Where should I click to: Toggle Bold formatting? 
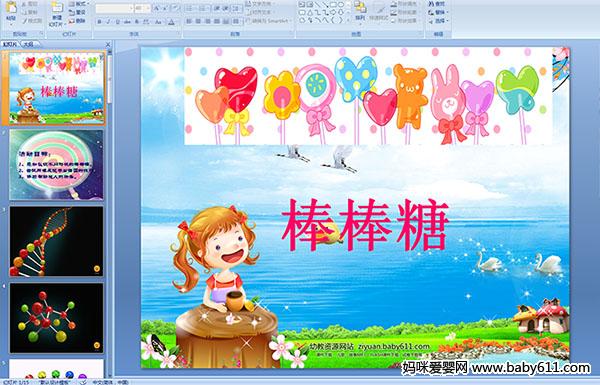coord(99,22)
